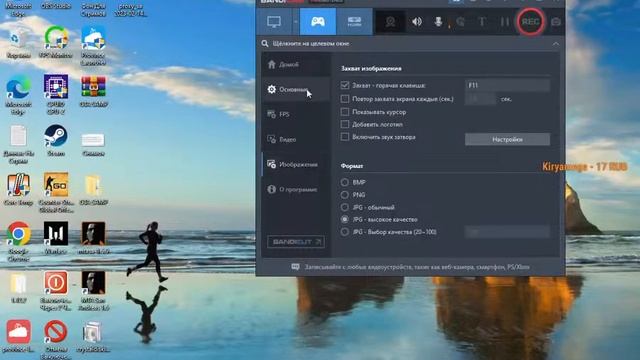This screenshot has height=360, width=640.
Task: Click the speech bubble icon in bottom bar
Action: click(296, 267)
